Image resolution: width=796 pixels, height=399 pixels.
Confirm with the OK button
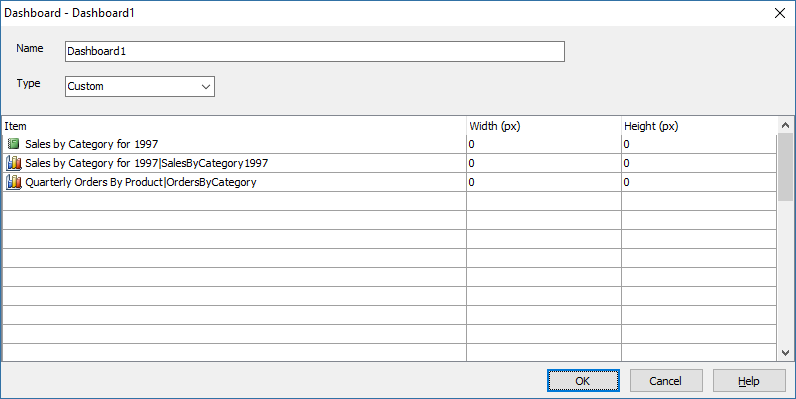583,381
